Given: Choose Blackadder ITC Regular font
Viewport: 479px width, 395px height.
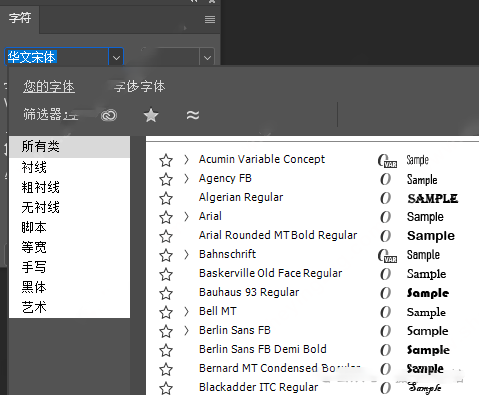Looking at the screenshot, I should click(x=259, y=387).
